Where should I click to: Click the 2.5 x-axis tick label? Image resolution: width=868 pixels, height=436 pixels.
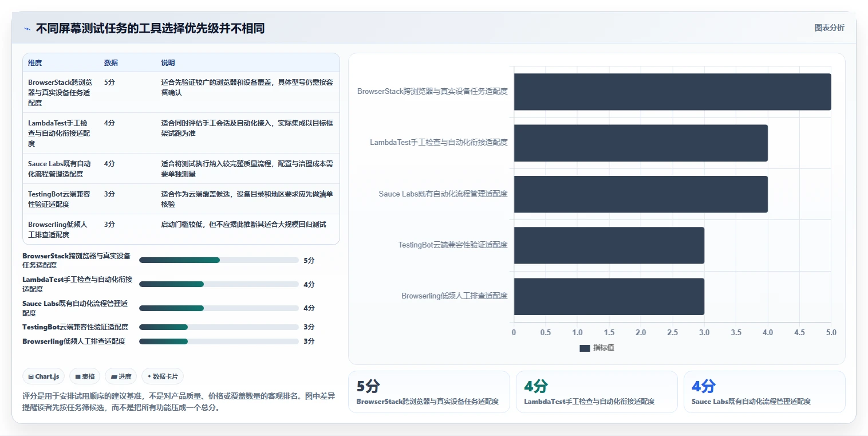point(672,333)
